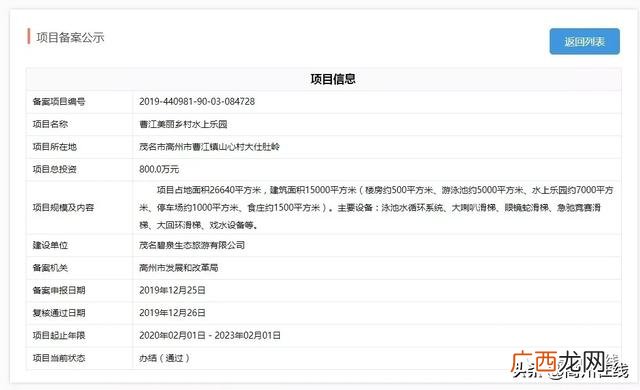The height and width of the screenshot is (390, 640).
Task: Click the 项目起止年限 label cell
Action: 79,335
